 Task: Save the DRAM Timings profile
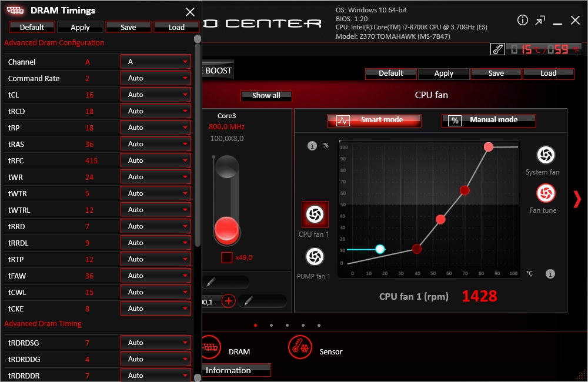click(x=128, y=28)
